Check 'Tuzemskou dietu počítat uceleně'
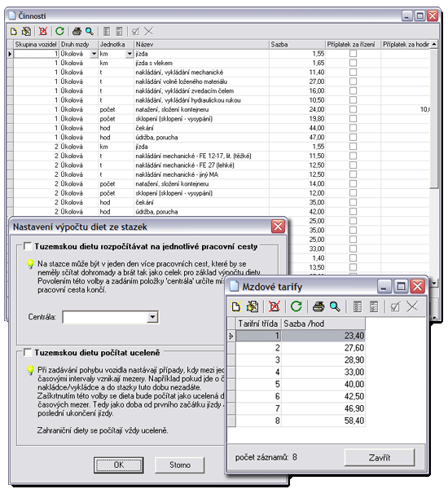Image resolution: width=448 pixels, height=489 pixels. tap(28, 353)
